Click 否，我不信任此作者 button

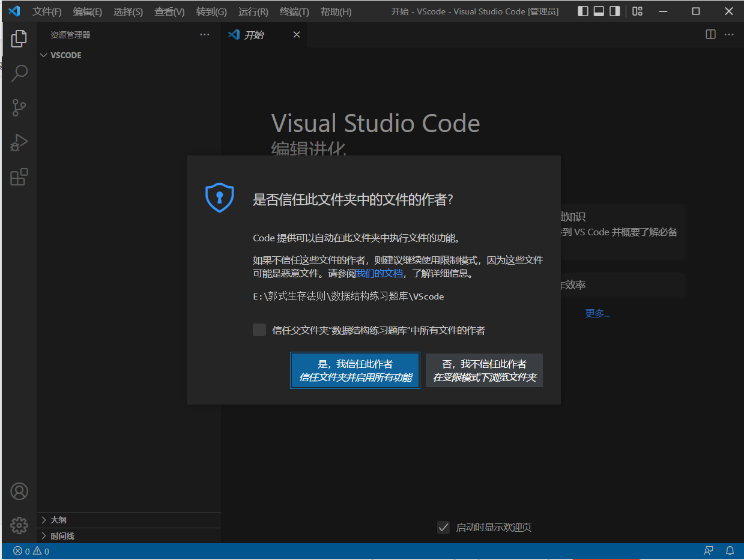[x=484, y=371]
